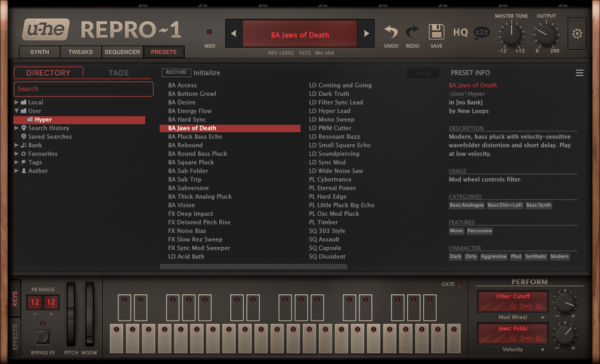Open the Velocity source dropdown
Screen dimensions: 600x364
542,350
